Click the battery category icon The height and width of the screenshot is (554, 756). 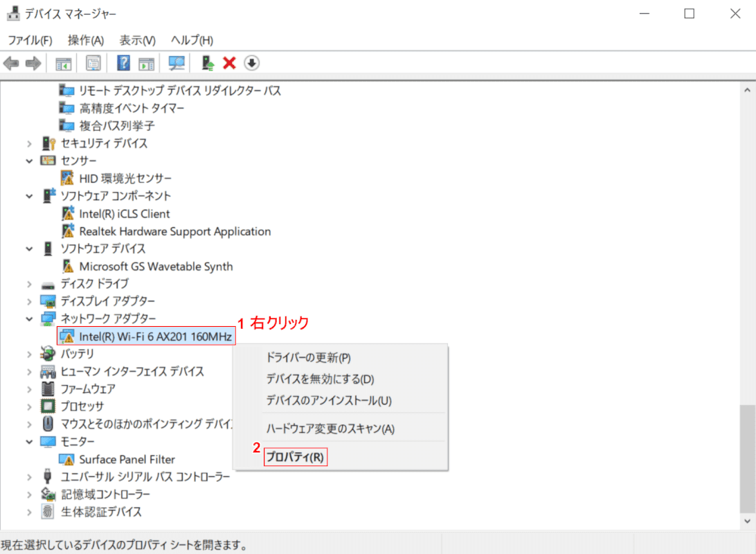(x=48, y=353)
